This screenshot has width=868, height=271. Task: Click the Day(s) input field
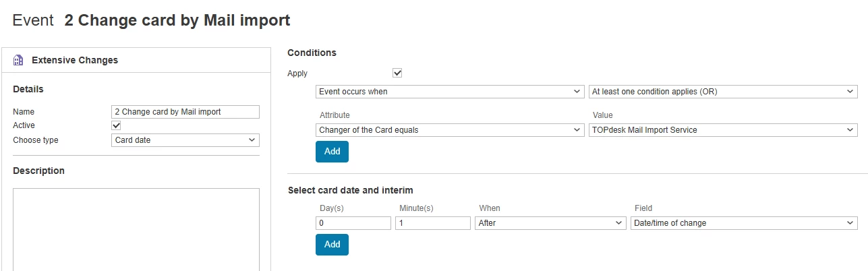tap(353, 223)
